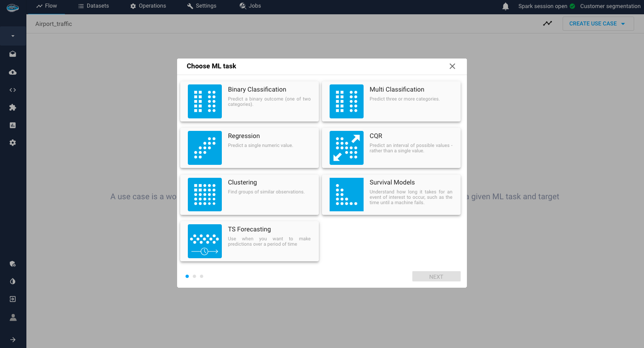This screenshot has height=348, width=644.
Task: Expand the sidebar caret dropdown at top
Action: coord(13,36)
